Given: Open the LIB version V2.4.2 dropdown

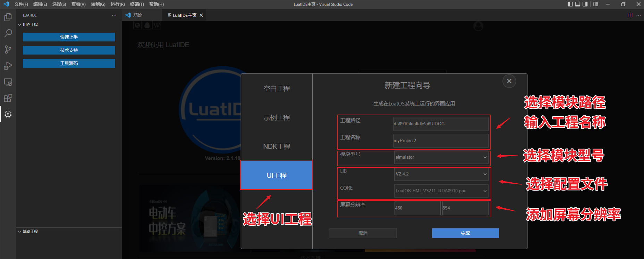Looking at the screenshot, I should click(x=441, y=174).
